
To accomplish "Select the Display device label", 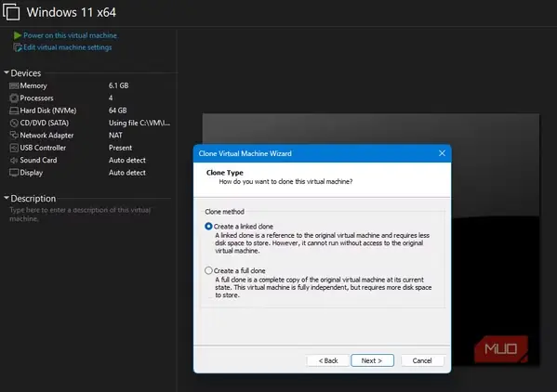I will [x=32, y=173].
